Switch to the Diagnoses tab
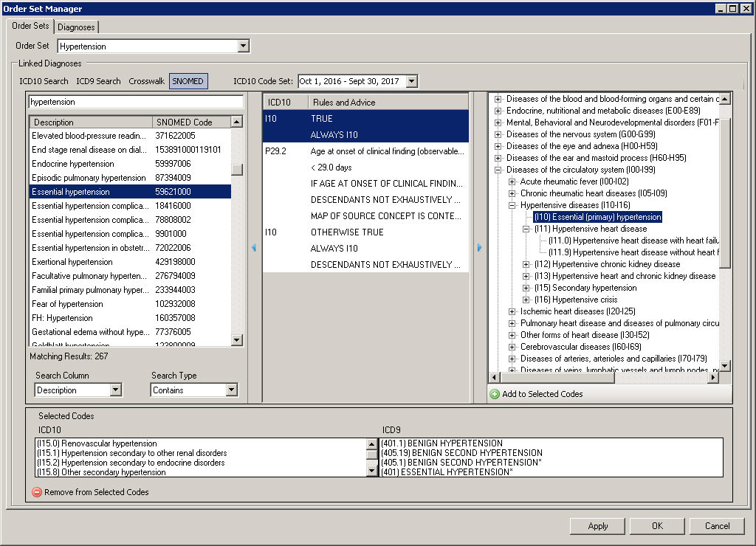 pyautogui.click(x=76, y=27)
